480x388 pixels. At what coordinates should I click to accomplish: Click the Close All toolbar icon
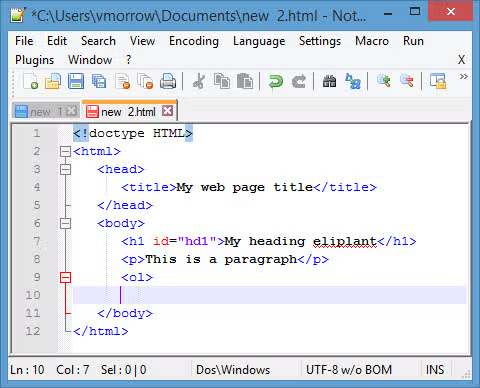[145, 81]
